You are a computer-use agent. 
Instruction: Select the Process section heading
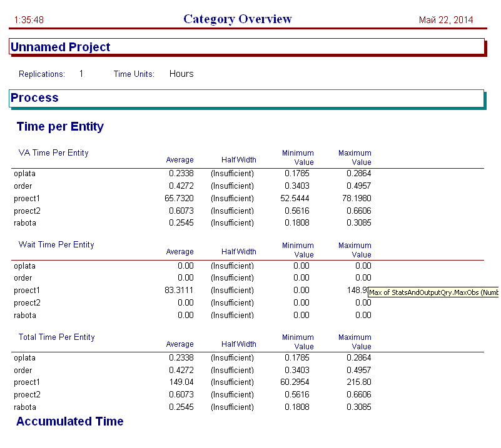[x=34, y=97]
